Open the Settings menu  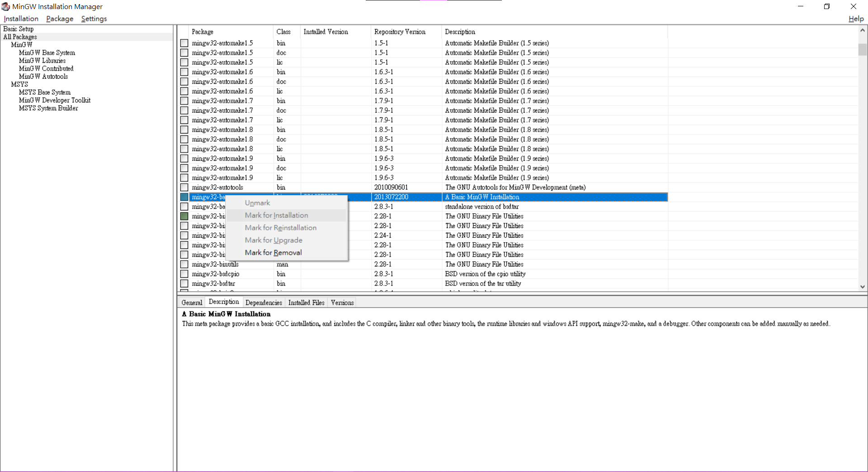pyautogui.click(x=94, y=19)
